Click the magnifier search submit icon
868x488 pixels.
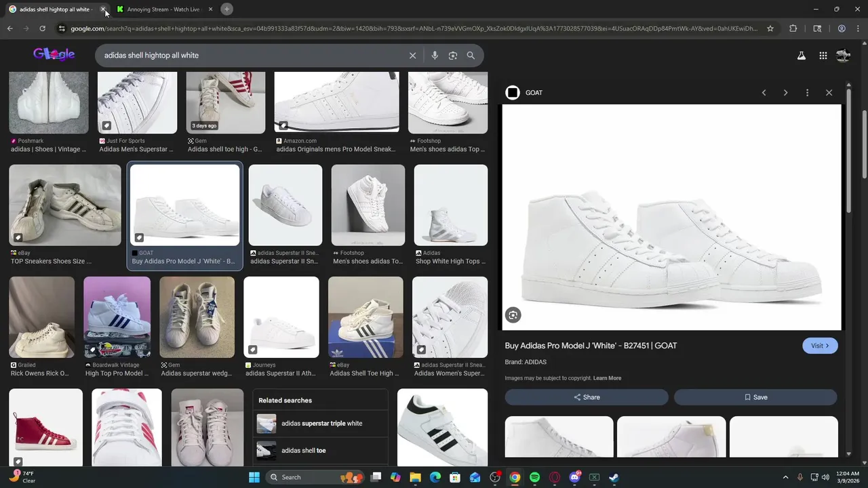coord(471,56)
